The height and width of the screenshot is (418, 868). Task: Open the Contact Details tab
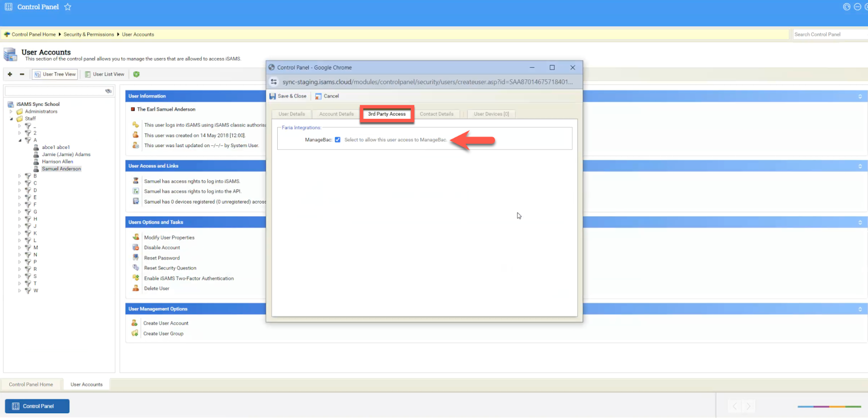point(436,114)
